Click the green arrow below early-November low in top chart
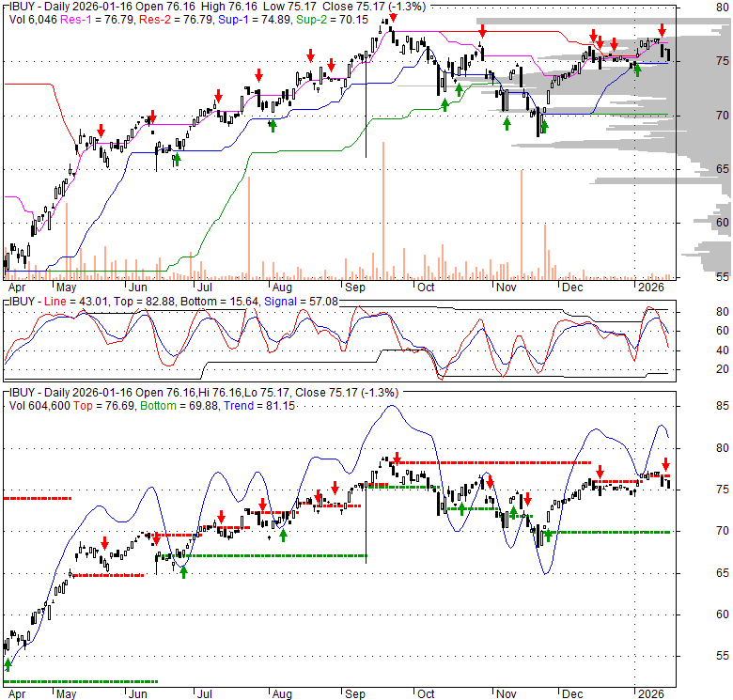This screenshot has width=733, height=700. (507, 123)
